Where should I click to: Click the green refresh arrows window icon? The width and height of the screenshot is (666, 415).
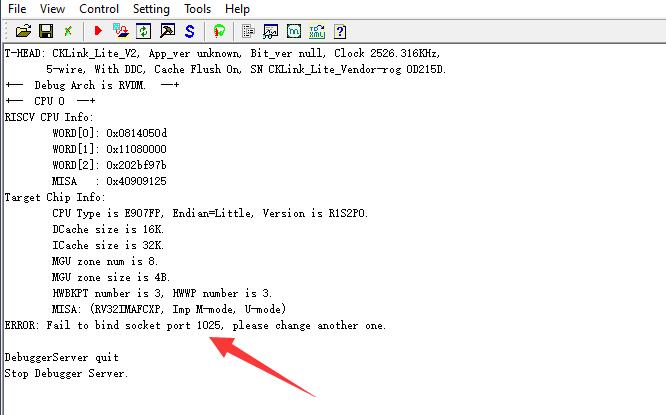(x=144, y=31)
